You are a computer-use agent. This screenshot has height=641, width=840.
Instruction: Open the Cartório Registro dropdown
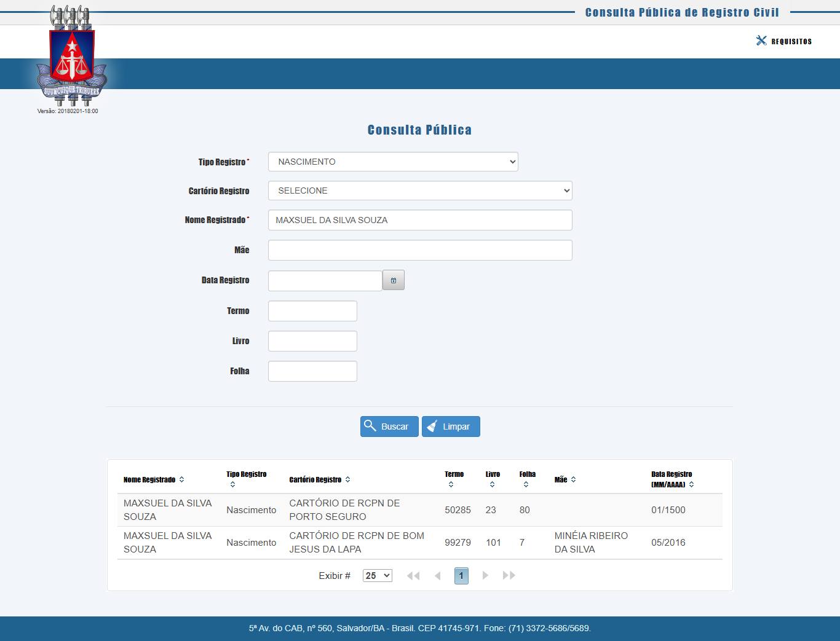pos(420,191)
